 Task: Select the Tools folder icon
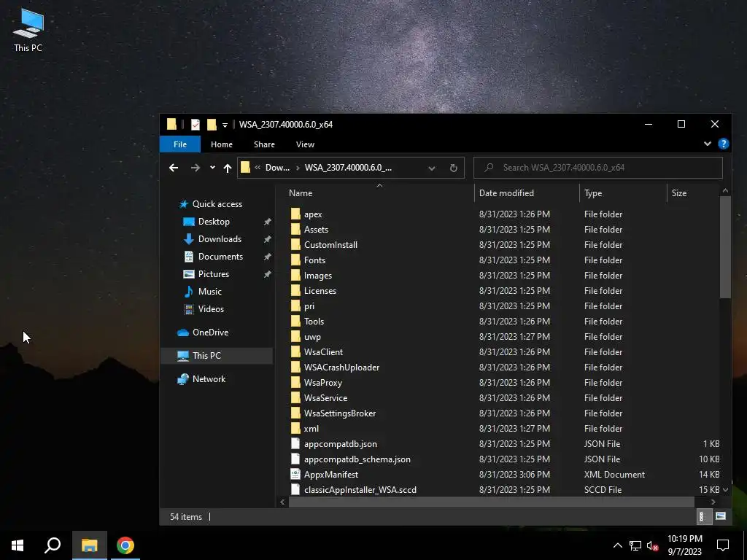point(295,322)
